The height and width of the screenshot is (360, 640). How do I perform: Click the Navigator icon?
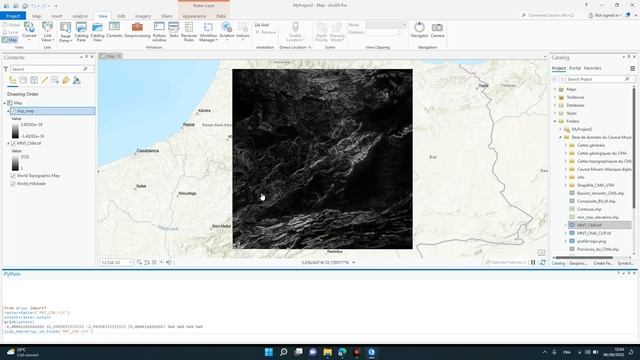419,27
